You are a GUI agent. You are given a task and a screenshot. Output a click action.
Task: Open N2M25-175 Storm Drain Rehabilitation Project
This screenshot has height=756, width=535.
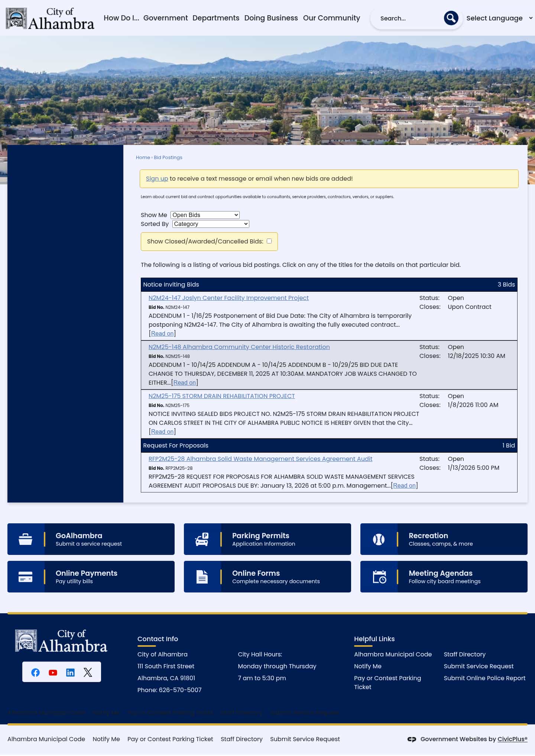pyautogui.click(x=222, y=396)
